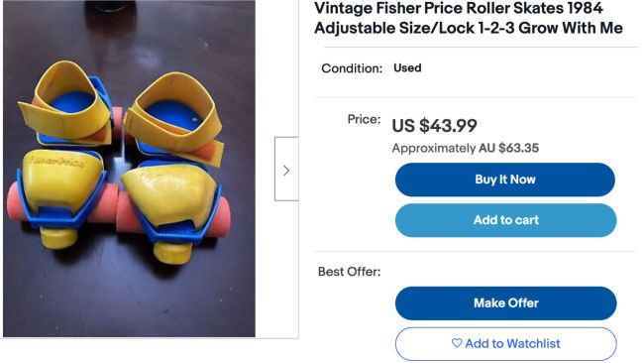This screenshot has height=363, width=644.
Task: Click the Vintage Fisher Price Roller Skates title
Action: click(x=469, y=18)
